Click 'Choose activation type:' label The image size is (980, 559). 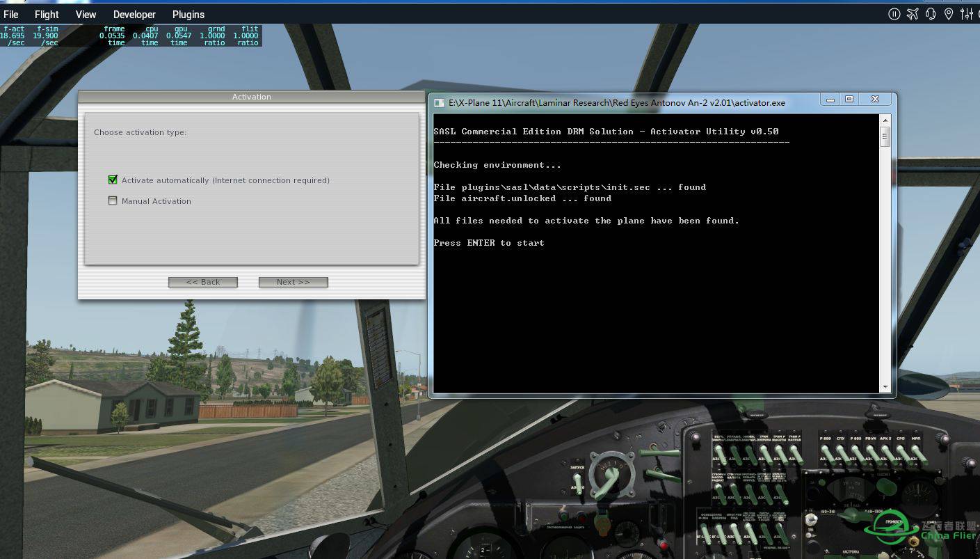[140, 132]
